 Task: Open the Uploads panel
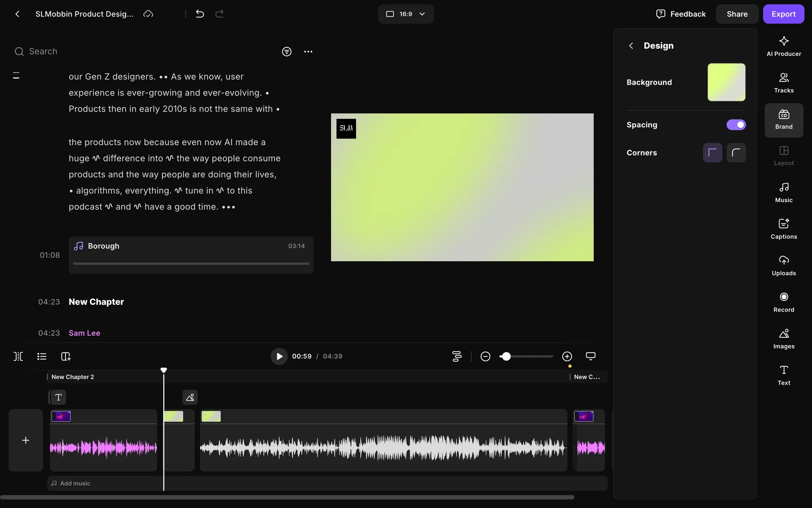click(x=783, y=265)
